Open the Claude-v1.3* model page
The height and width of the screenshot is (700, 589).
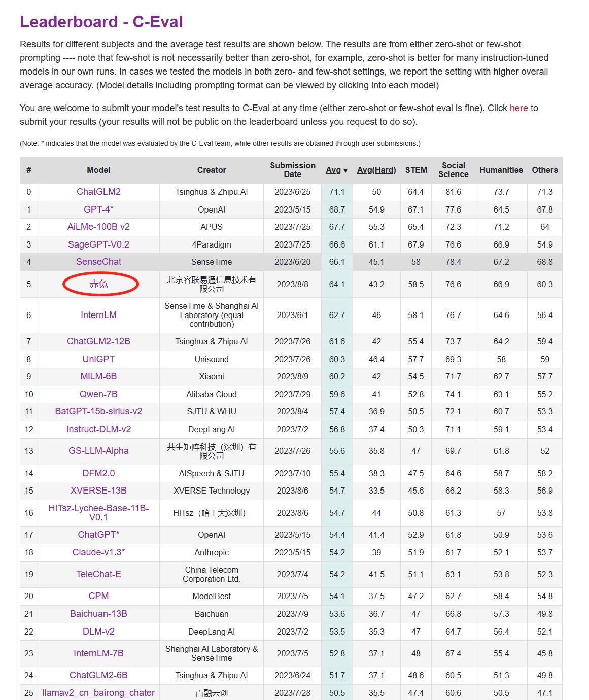point(98,552)
